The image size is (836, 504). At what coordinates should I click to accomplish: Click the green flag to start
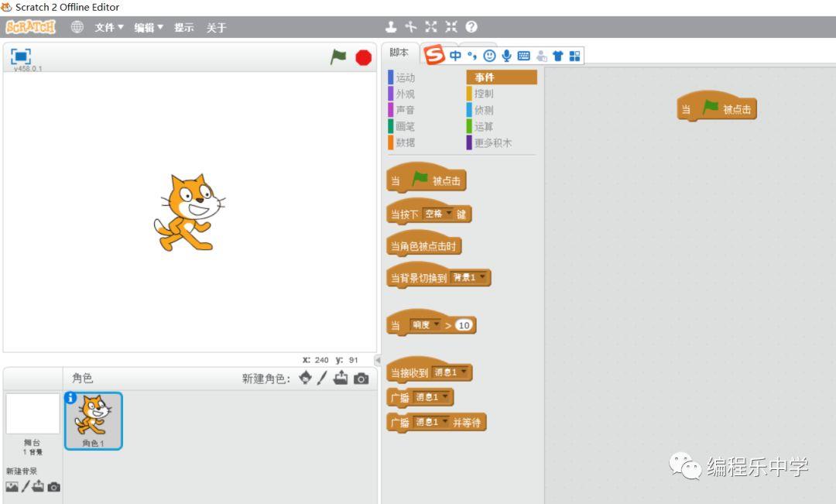pyautogui.click(x=338, y=57)
